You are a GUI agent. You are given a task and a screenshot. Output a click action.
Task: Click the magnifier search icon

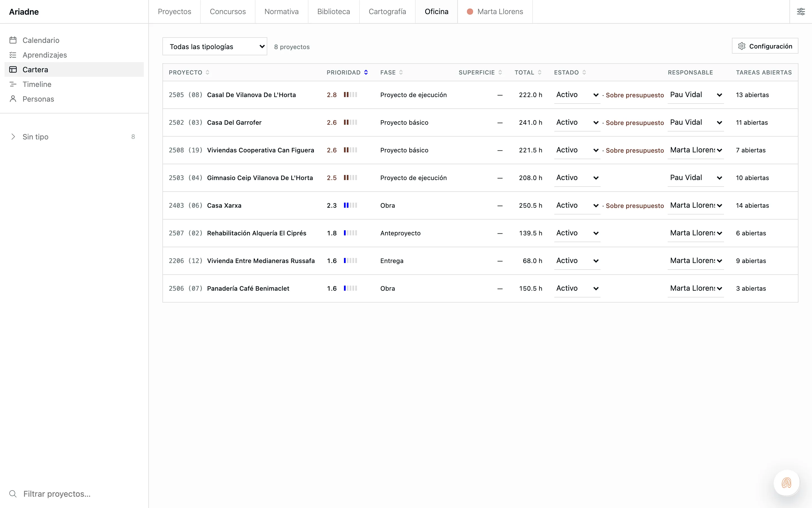coord(13,494)
